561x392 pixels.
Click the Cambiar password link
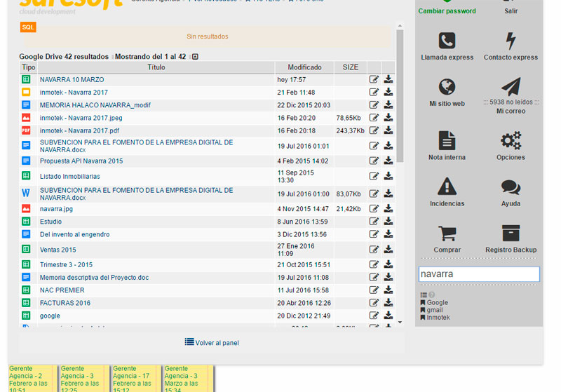click(x=447, y=11)
